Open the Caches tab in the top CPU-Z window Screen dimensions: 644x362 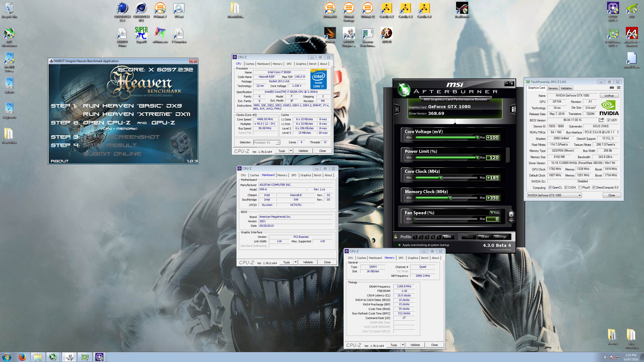(250, 64)
